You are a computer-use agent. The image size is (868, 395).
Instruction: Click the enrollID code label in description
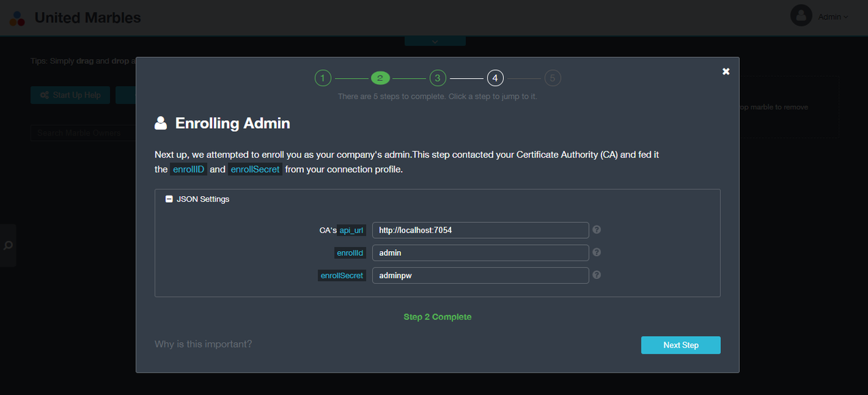(189, 169)
